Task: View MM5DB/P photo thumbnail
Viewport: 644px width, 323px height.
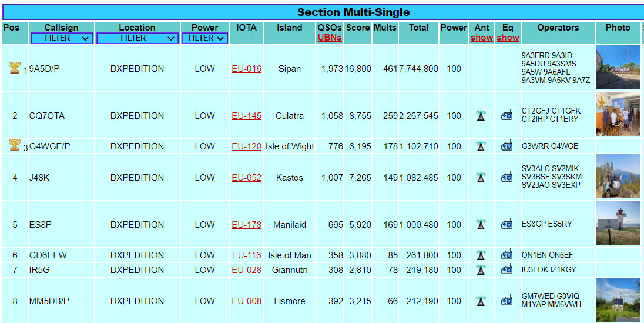Action: pos(618,300)
